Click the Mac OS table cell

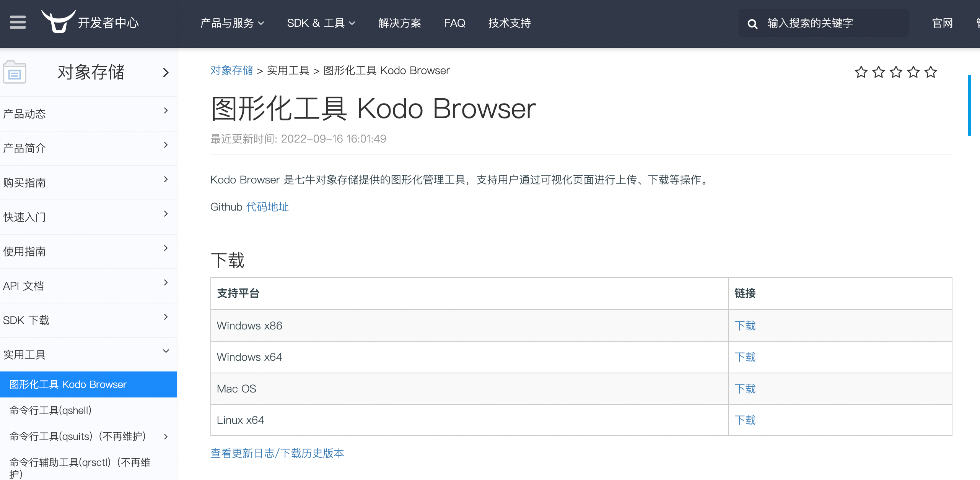coord(469,389)
